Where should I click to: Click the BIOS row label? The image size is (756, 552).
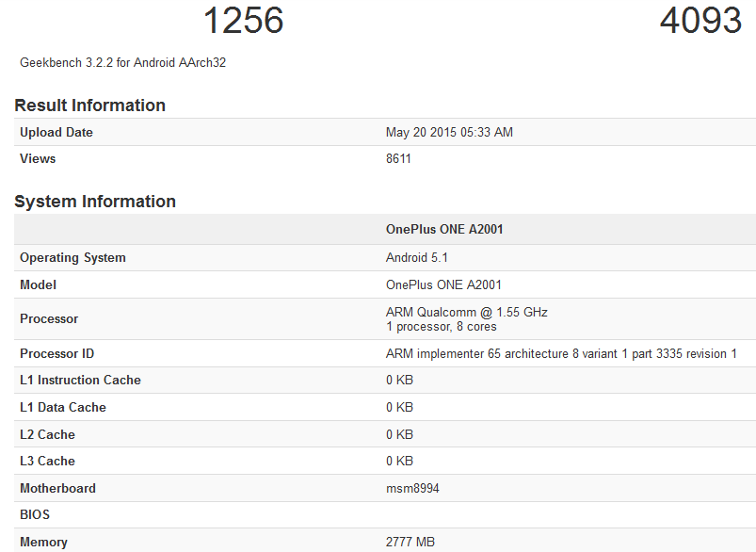tap(35, 515)
